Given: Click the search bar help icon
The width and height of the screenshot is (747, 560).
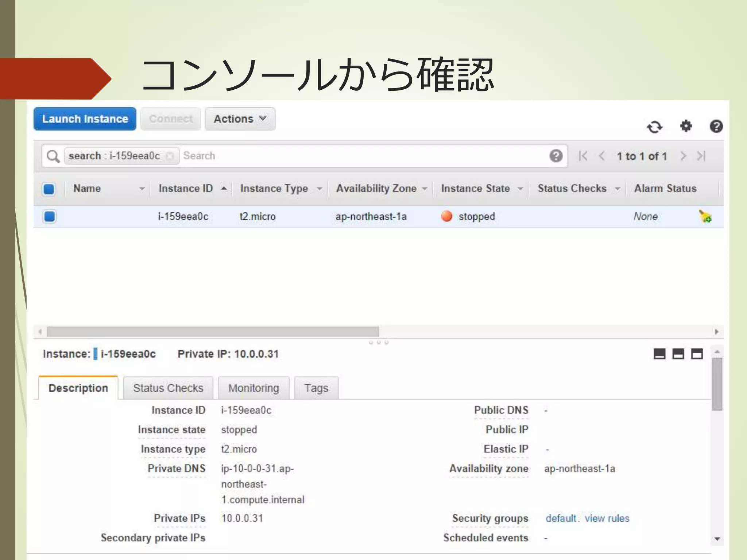Looking at the screenshot, I should 556,156.
